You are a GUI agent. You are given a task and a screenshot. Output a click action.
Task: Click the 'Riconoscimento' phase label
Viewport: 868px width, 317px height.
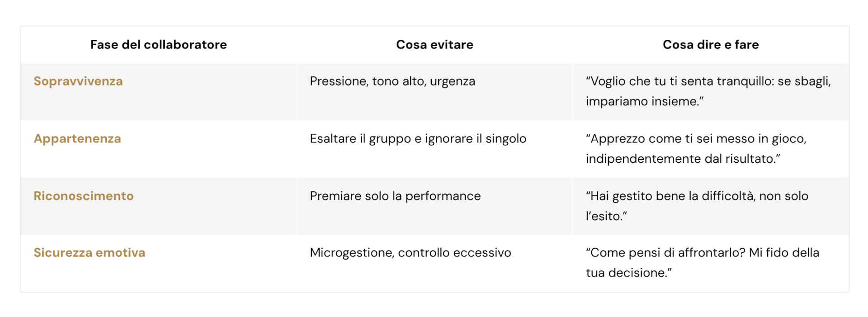coord(84,196)
